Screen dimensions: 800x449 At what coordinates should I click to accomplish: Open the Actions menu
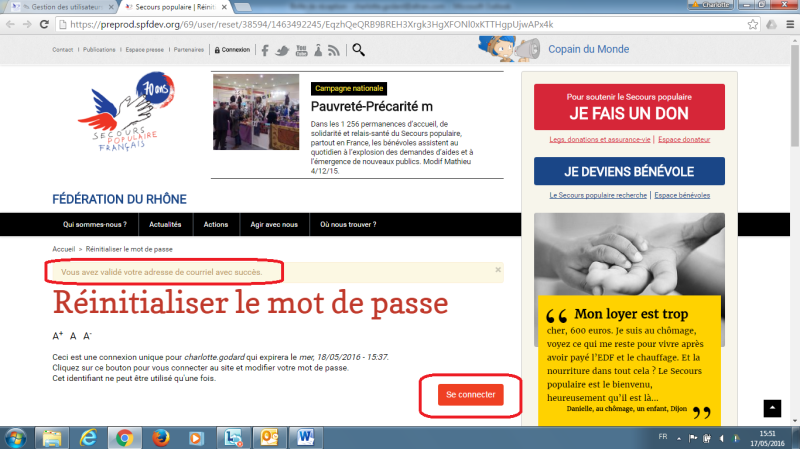click(x=216, y=224)
